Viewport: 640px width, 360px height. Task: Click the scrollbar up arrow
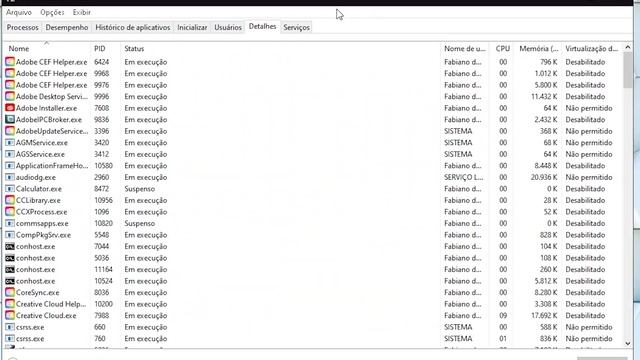point(627,47)
